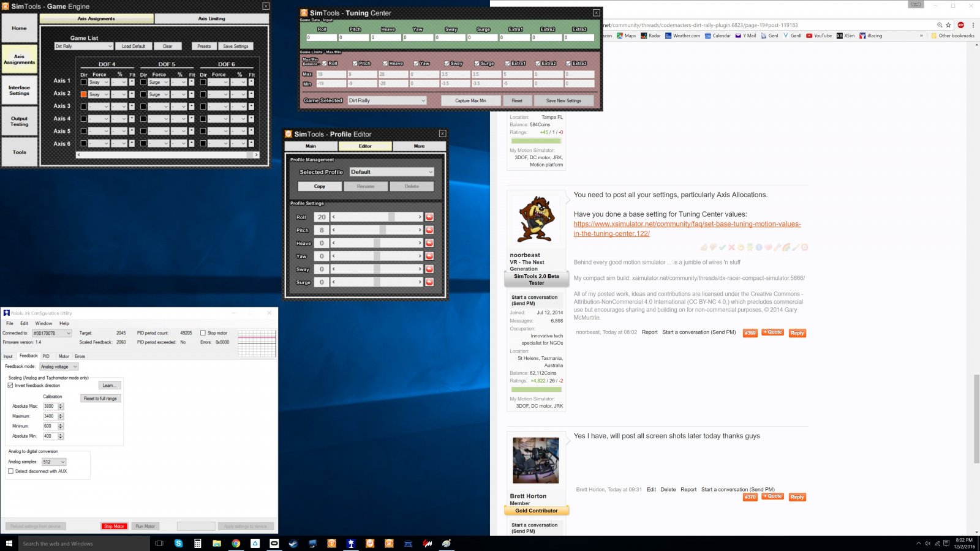The width and height of the screenshot is (980, 551).
Task: Open File Explorer in the taskbar
Action: [x=216, y=543]
